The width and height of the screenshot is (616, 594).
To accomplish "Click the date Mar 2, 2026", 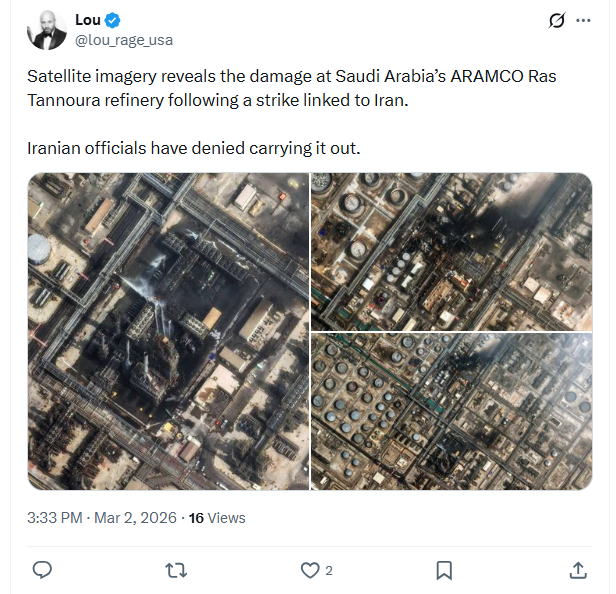I will pos(135,518).
